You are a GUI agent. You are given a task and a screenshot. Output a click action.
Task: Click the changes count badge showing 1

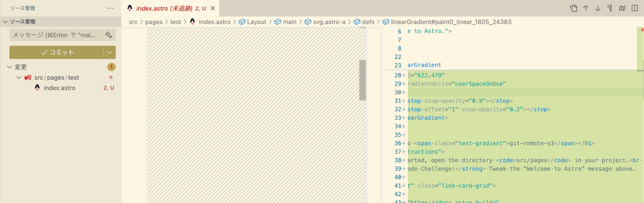click(111, 67)
